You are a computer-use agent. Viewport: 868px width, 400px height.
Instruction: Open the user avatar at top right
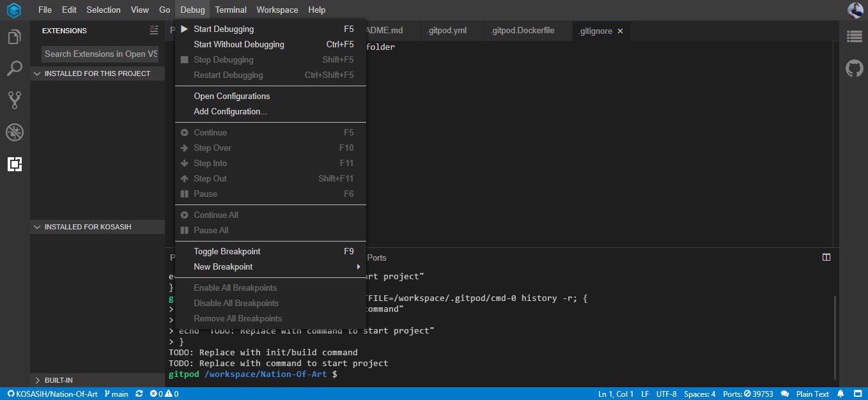click(x=855, y=10)
